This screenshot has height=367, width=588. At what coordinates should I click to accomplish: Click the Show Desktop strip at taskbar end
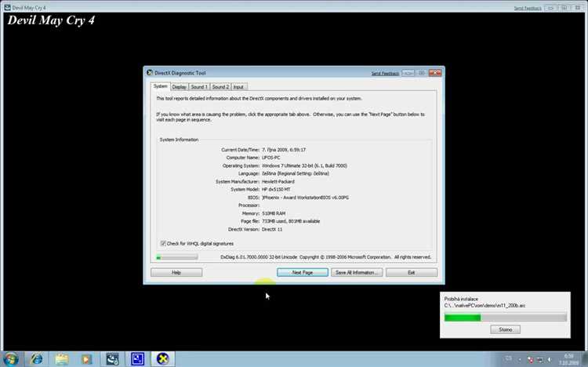click(585, 359)
